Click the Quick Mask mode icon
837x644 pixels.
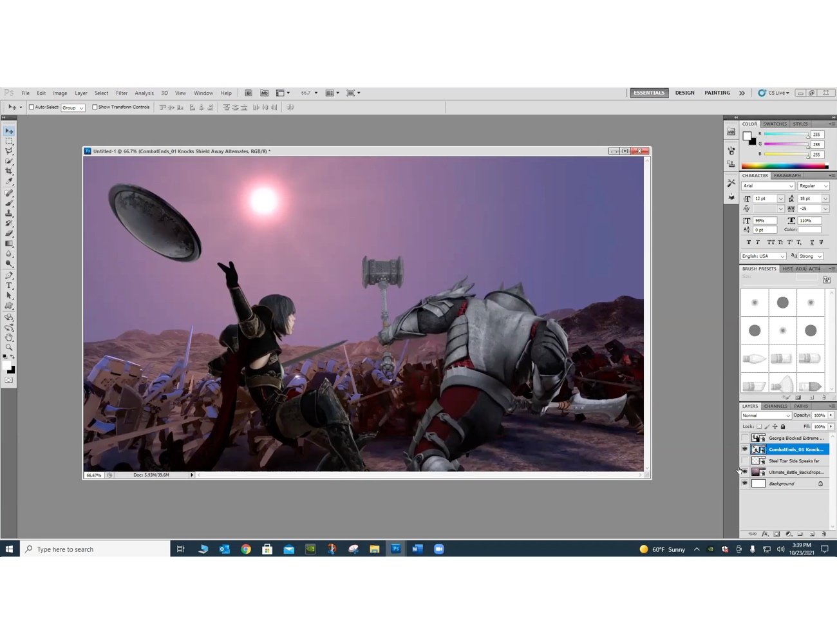point(9,380)
